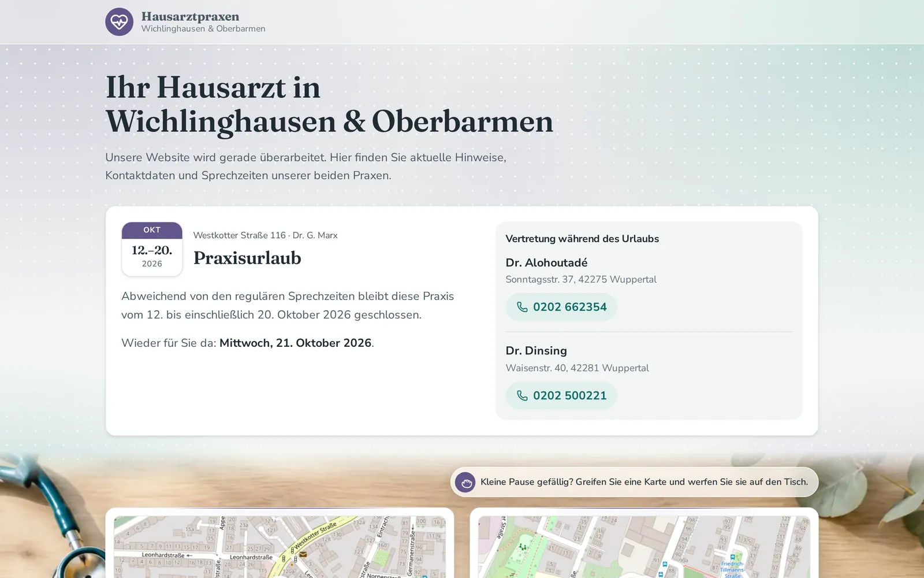
Task: Open the Friedrich-Tillmanns-Straße map thumbnail
Action: (x=644, y=547)
